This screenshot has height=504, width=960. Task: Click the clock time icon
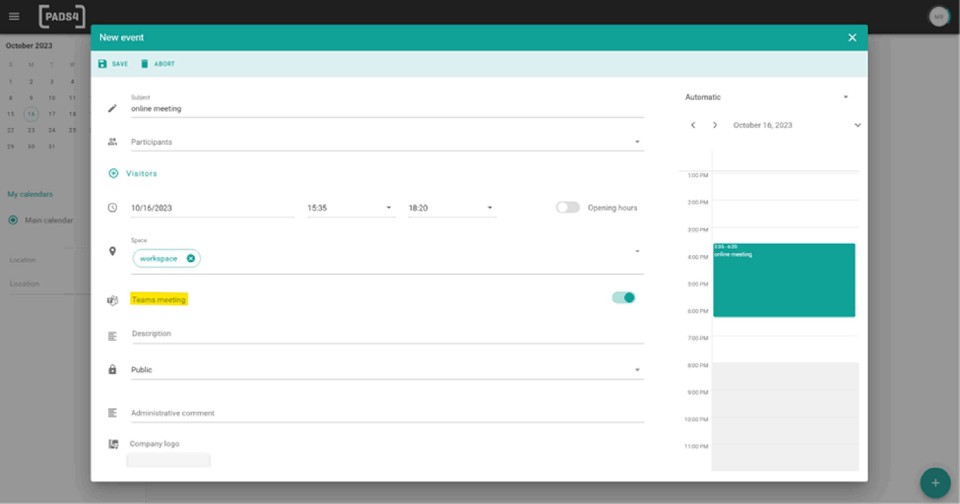(x=112, y=208)
